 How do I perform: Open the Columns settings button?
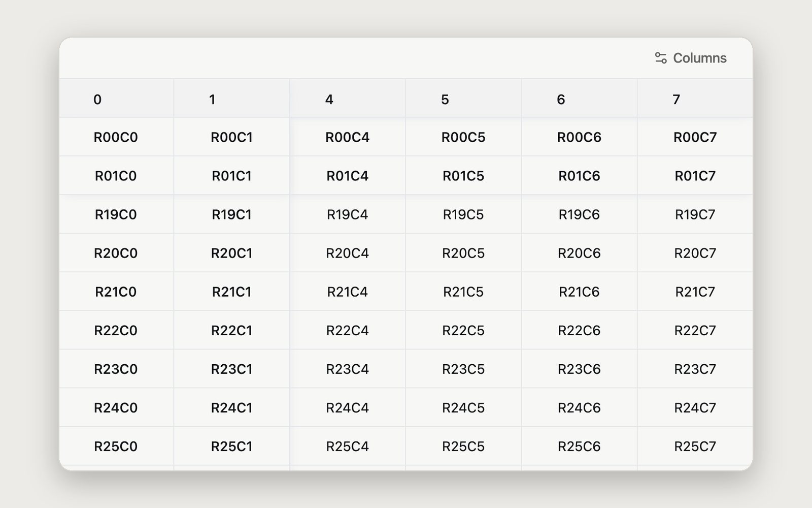tap(690, 58)
